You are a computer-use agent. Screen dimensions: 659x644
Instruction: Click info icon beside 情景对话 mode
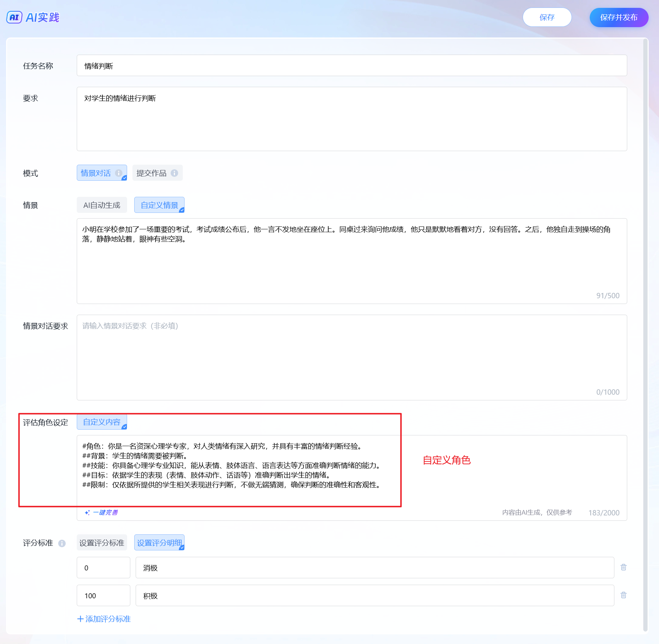click(x=119, y=173)
